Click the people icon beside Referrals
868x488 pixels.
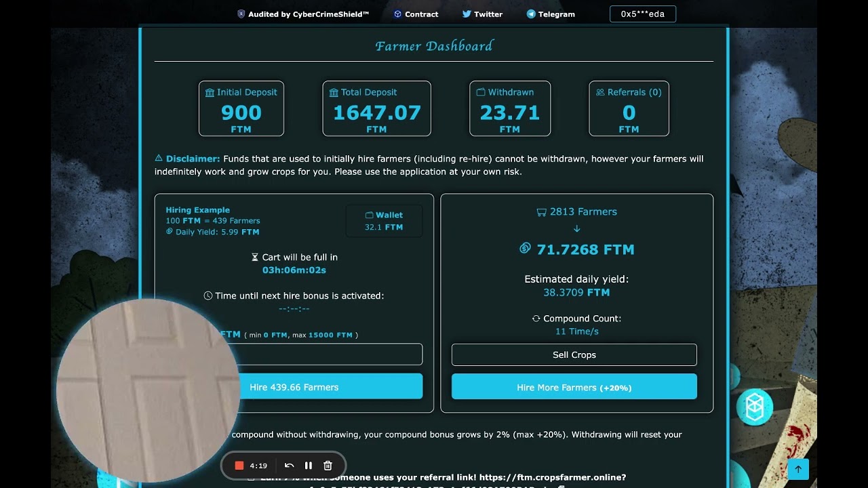[x=600, y=92]
